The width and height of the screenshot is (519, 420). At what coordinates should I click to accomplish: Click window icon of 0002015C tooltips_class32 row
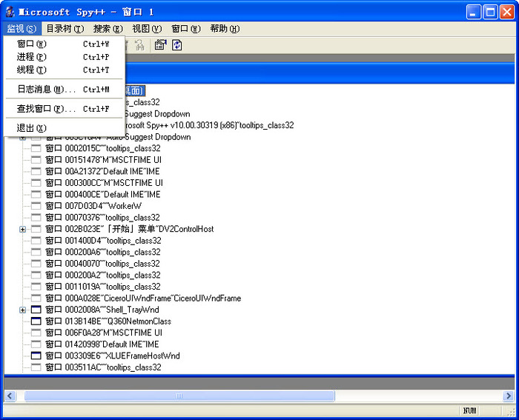tap(36, 148)
